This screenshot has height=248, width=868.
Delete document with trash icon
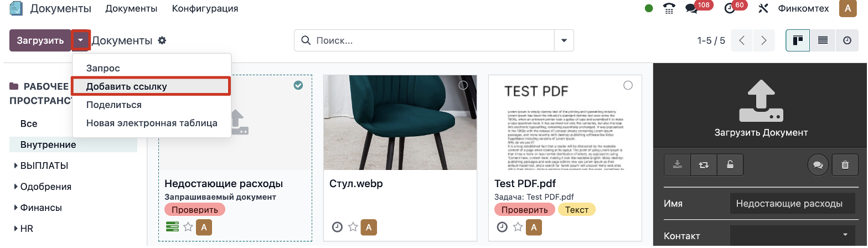coord(845,164)
